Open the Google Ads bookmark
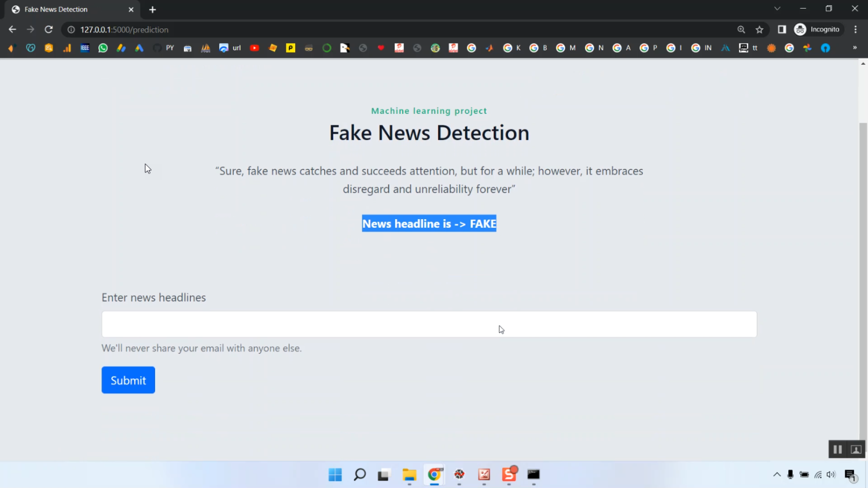Image resolution: width=868 pixels, height=488 pixels. click(139, 48)
